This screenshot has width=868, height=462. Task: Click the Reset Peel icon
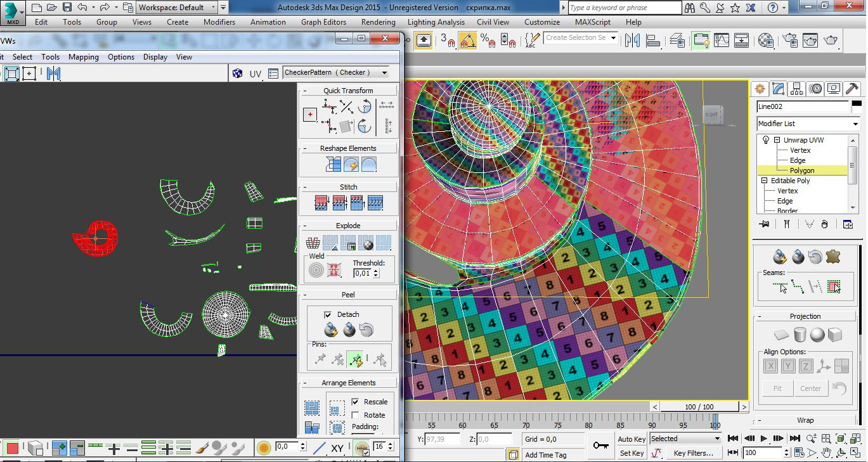click(x=366, y=330)
